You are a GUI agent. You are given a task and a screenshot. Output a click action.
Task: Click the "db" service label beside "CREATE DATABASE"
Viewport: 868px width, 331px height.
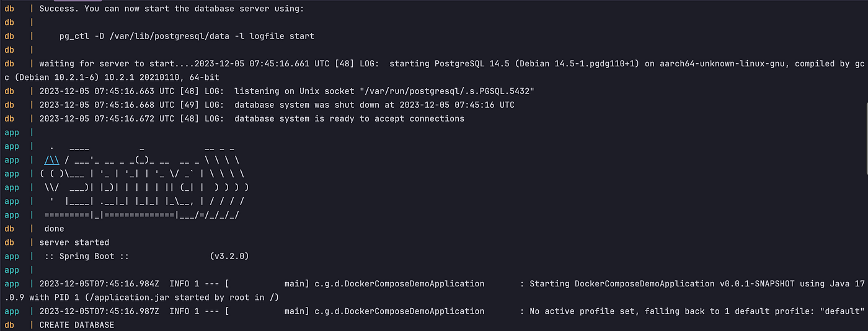click(x=9, y=325)
